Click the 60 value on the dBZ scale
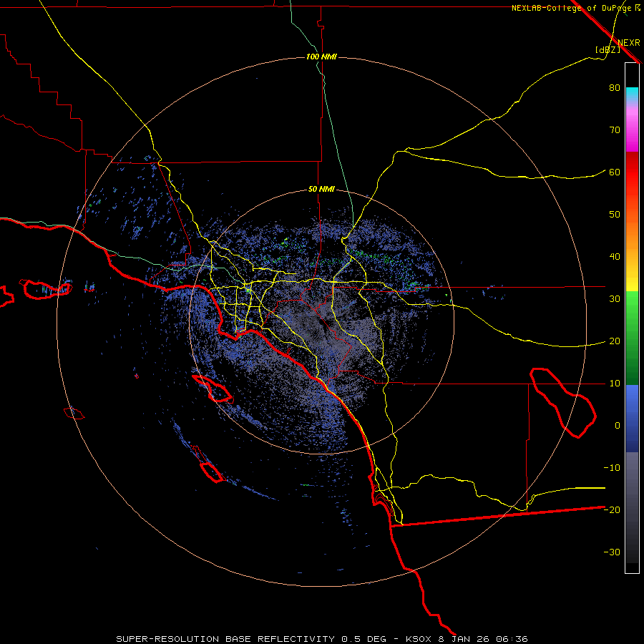The width and height of the screenshot is (644, 644). [x=615, y=172]
